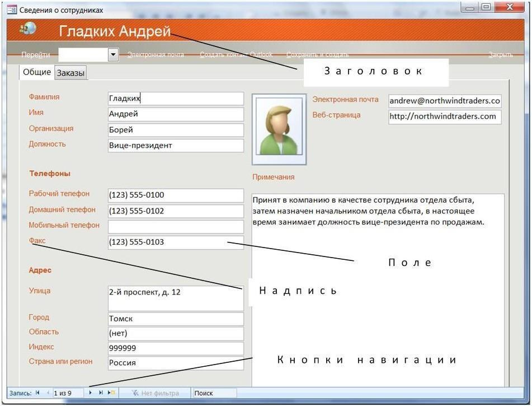Open the Перейти combo box dropdown
Viewport: 532px width, 406px height.
(114, 54)
